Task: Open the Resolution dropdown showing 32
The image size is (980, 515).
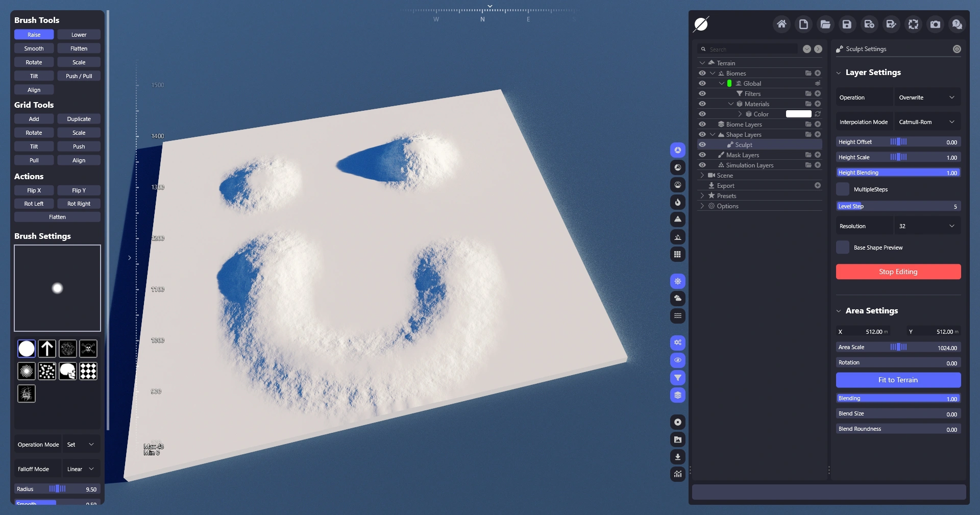Action: tap(927, 226)
